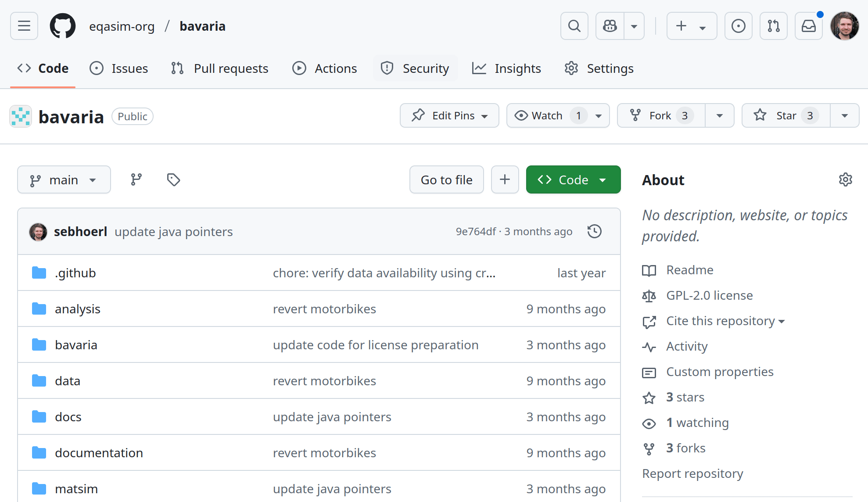Click the search magnifier icon
Viewport: 868px width, 502px height.
[x=574, y=26]
